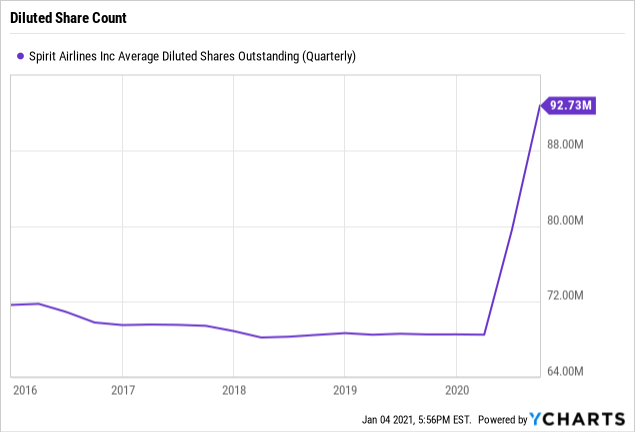The width and height of the screenshot is (635, 432).
Task: Click the line's lowest point before the spike
Action: (261, 337)
